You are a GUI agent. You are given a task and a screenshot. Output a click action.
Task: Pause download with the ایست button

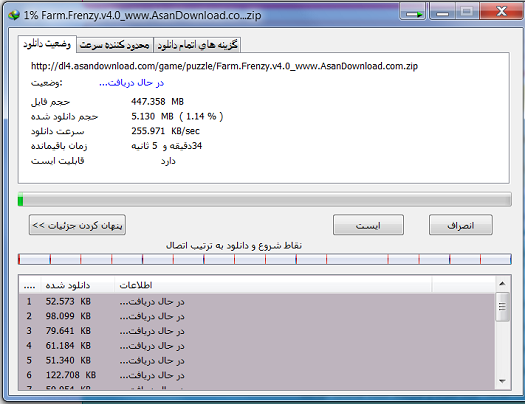(368, 225)
